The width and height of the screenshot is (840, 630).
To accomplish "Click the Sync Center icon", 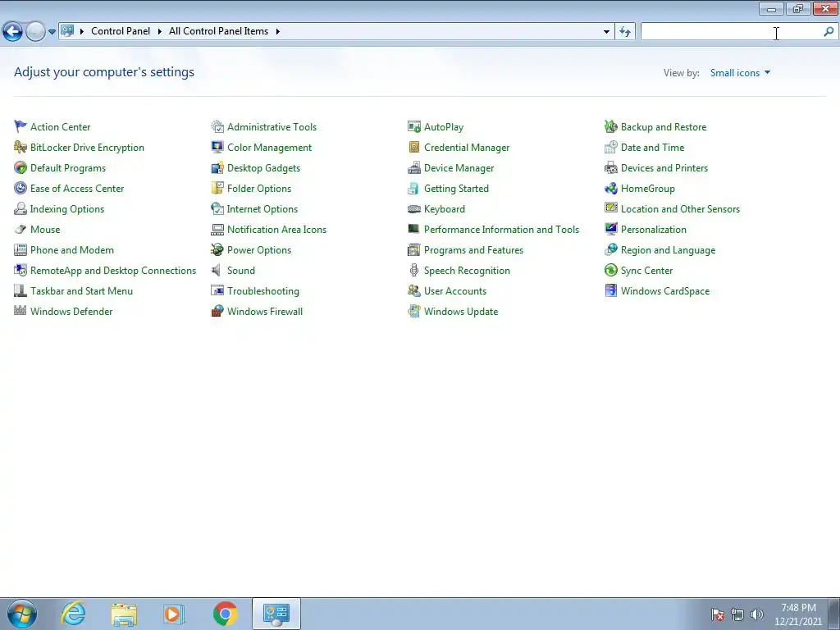I will 610,270.
